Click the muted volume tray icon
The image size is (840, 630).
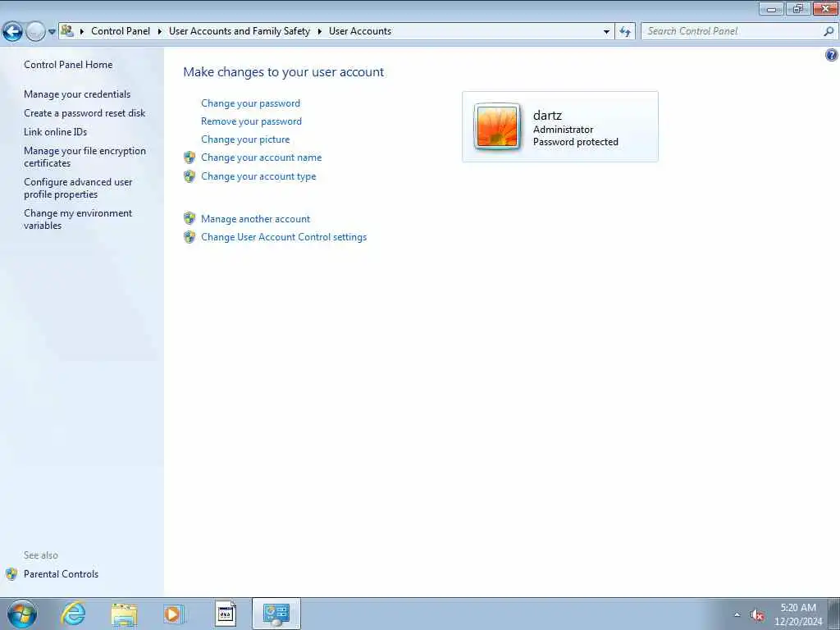click(757, 615)
